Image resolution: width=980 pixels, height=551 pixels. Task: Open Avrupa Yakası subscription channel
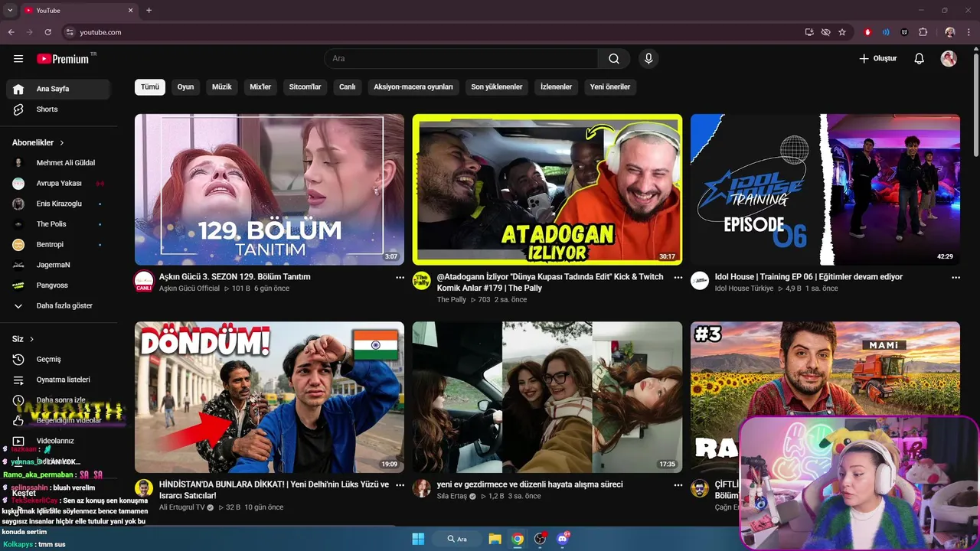(x=58, y=184)
